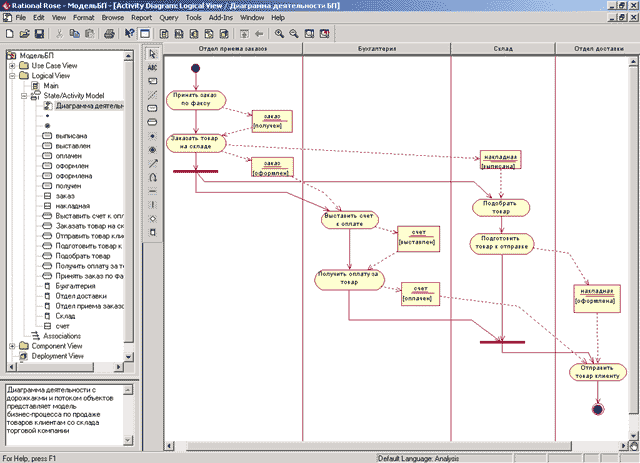
Task: Select the 'Бухгалтерия' swimlane in the tree
Action: tap(76, 286)
